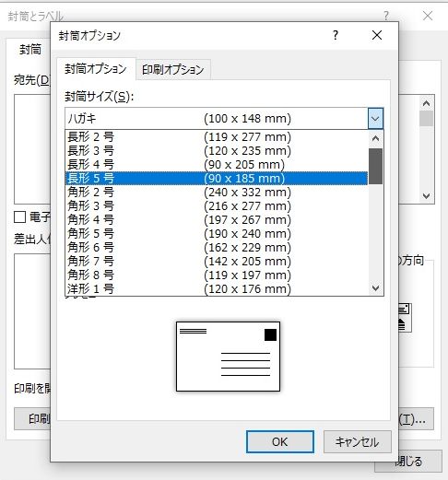The image size is (448, 480).
Task: Select the 封筒オプション tab
Action: (x=96, y=69)
